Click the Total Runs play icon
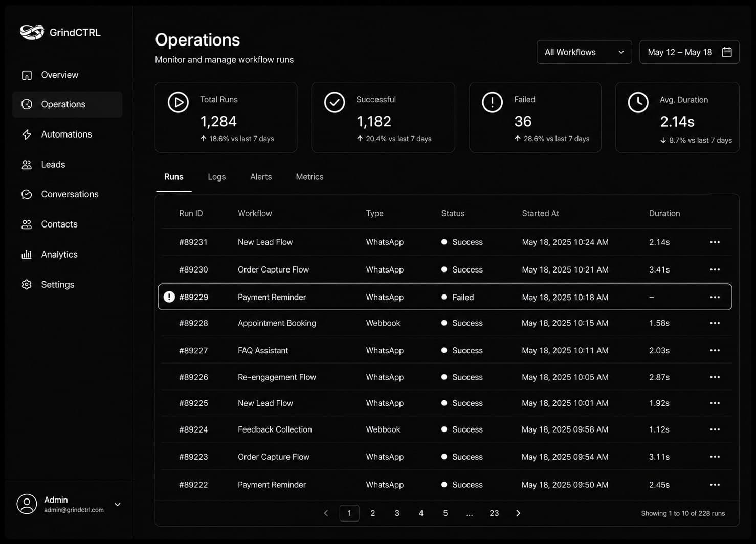 (178, 102)
